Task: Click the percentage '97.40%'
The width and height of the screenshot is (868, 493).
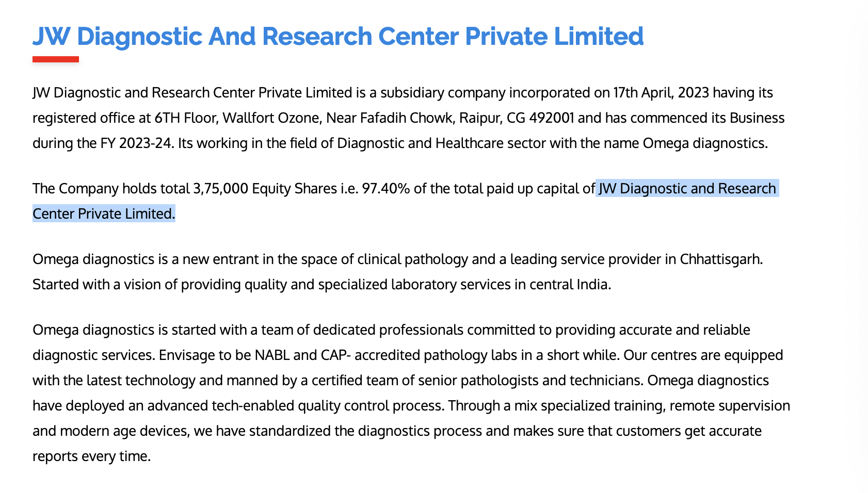Action: [x=386, y=188]
